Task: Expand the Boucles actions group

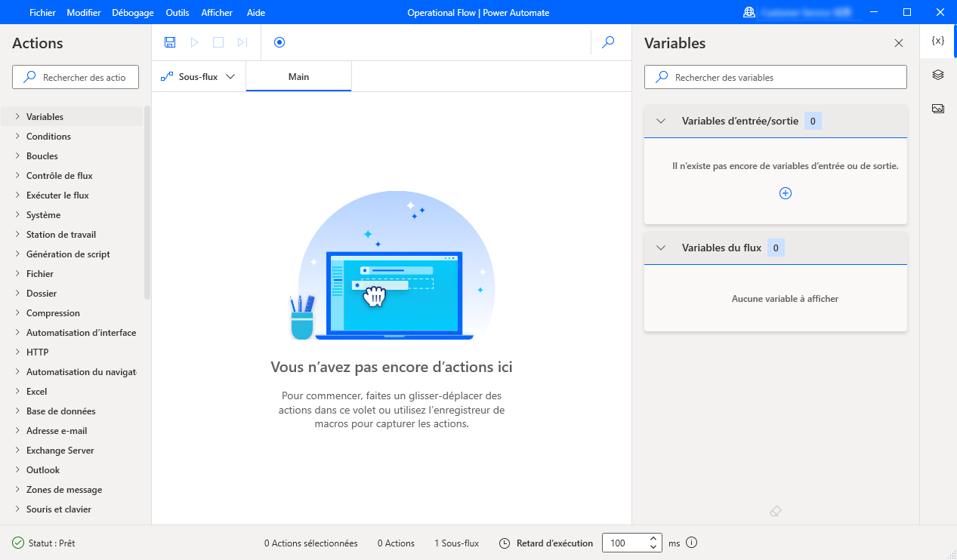Action: pyautogui.click(x=17, y=156)
